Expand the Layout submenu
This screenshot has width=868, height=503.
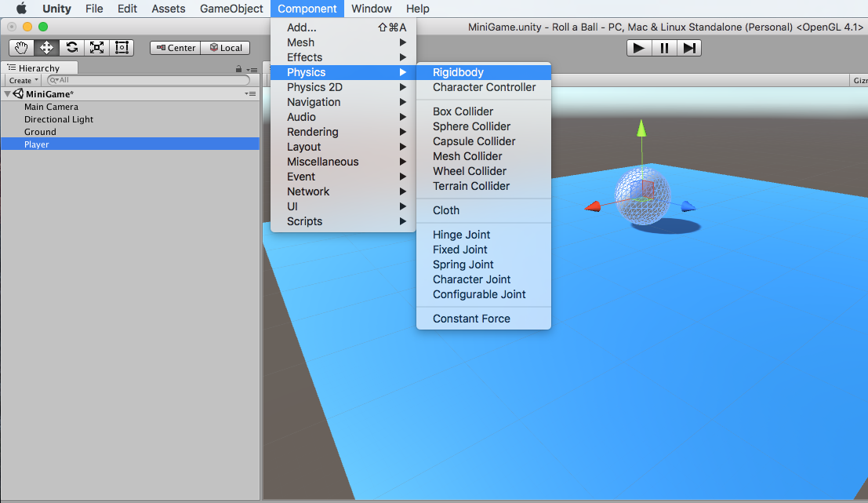pyautogui.click(x=343, y=147)
